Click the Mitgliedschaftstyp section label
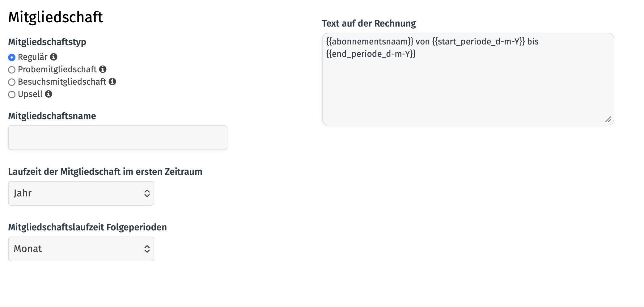Viewport: 644px width, 307px height. pos(47,42)
